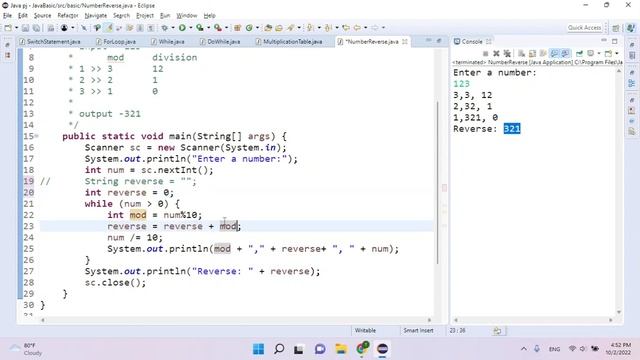This screenshot has height=360, width=640.
Task: Click the Remove Launch X icon
Action: (496, 53)
